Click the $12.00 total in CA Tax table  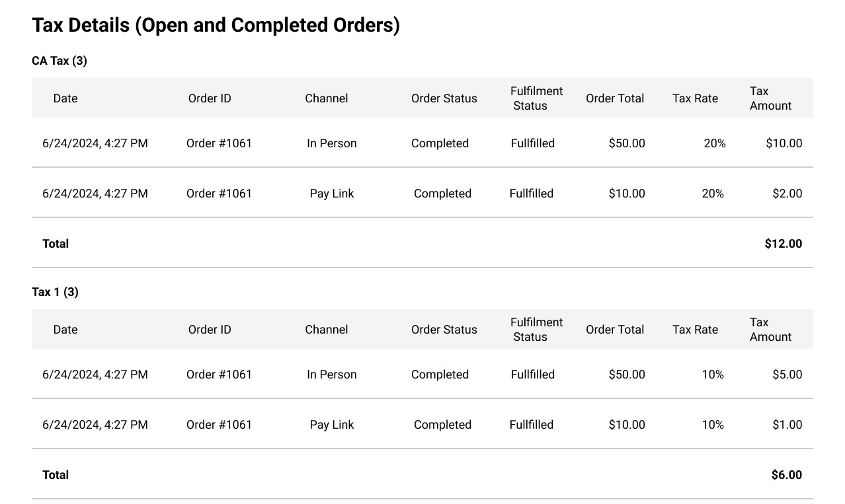click(x=783, y=244)
